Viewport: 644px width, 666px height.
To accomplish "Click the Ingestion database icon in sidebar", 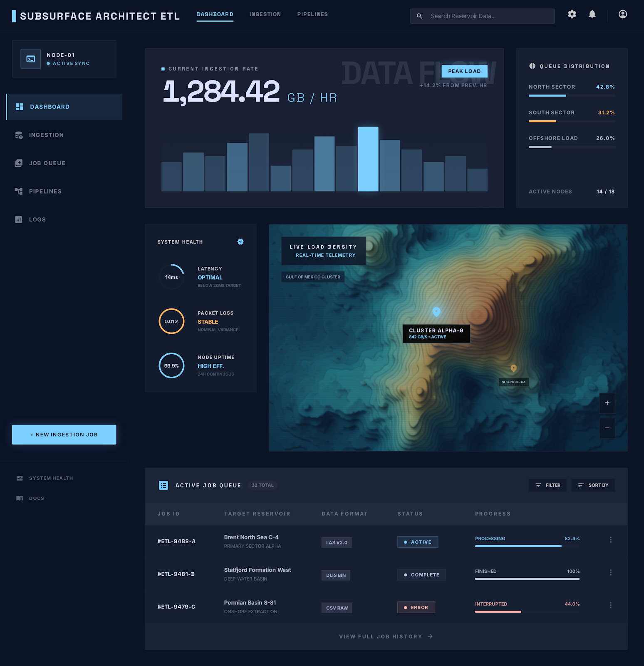I will tap(19, 135).
